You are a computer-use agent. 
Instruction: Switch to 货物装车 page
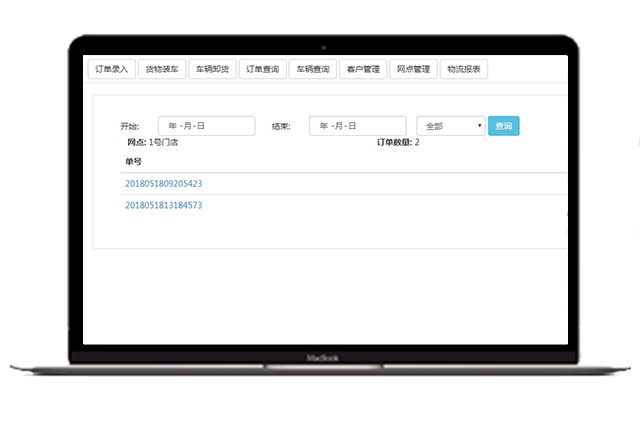point(162,70)
